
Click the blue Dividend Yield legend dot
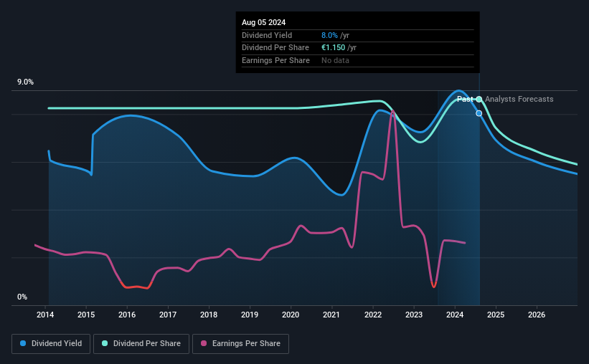(23, 343)
